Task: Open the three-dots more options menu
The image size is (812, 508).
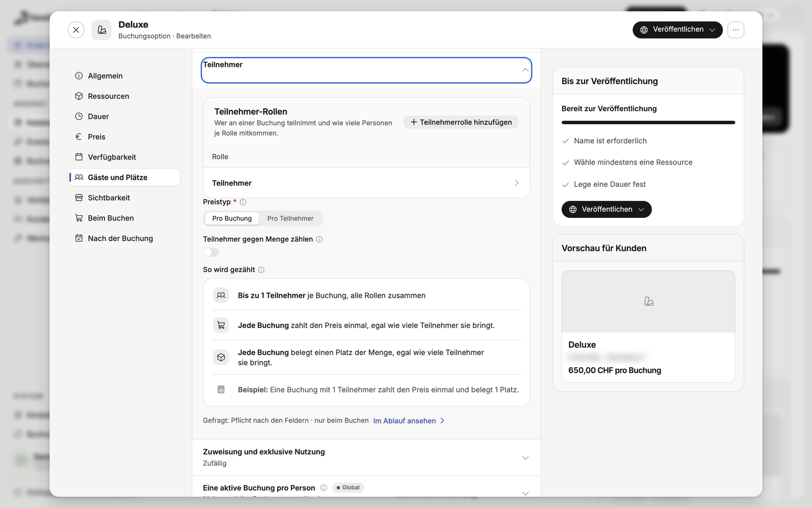Action: 736,30
